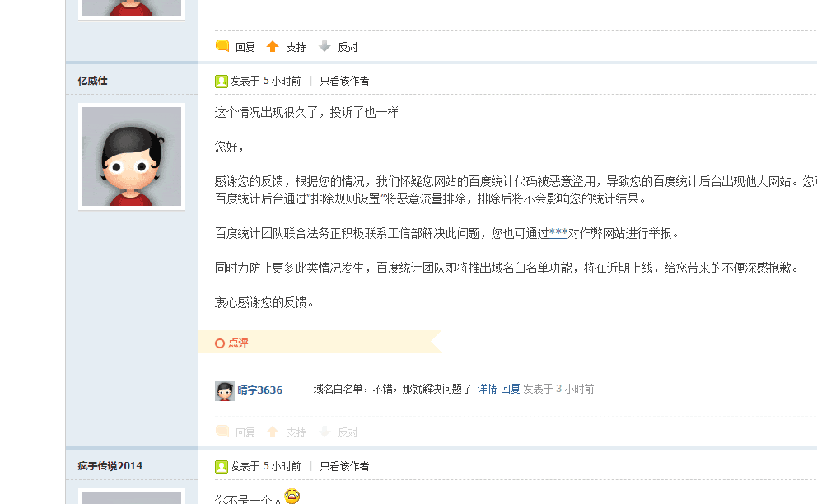The width and height of the screenshot is (817, 504).
Task: Click green user icon in 疯子传说2014's post header
Action: coord(222,466)
